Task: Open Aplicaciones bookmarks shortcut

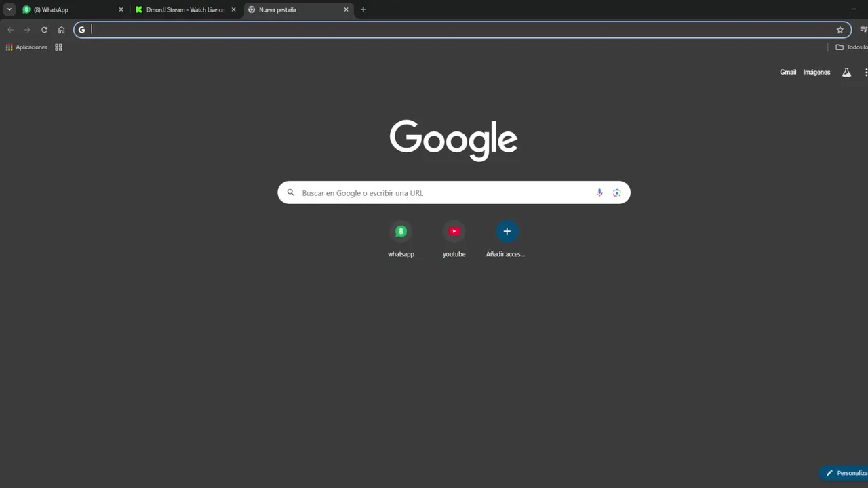Action: [26, 47]
